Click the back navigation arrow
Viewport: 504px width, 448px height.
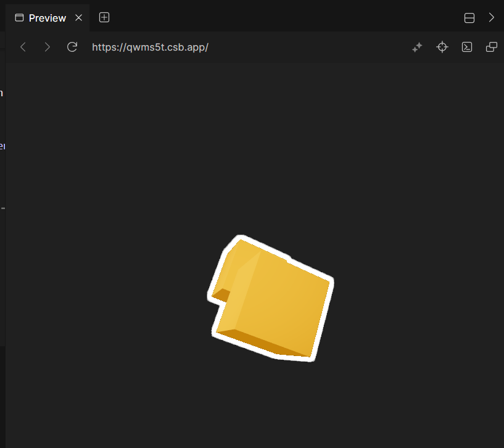pyautogui.click(x=23, y=47)
